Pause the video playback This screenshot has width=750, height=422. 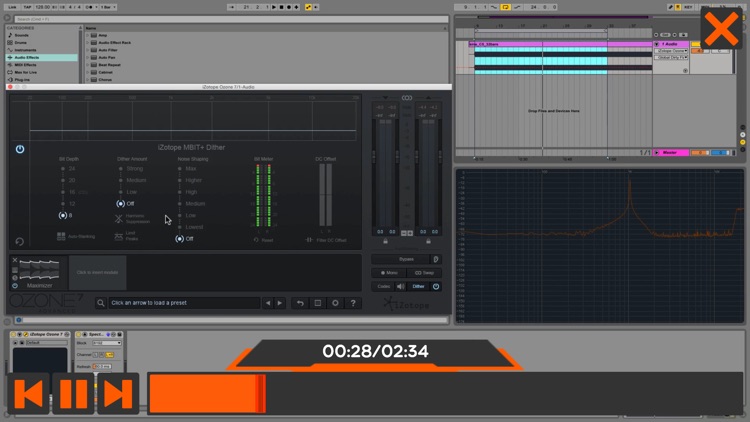73,394
